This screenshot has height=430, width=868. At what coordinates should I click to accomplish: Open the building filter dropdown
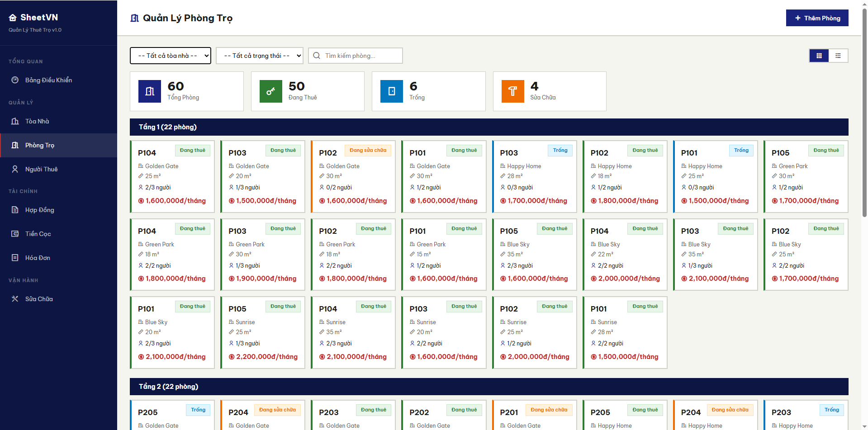tap(171, 56)
